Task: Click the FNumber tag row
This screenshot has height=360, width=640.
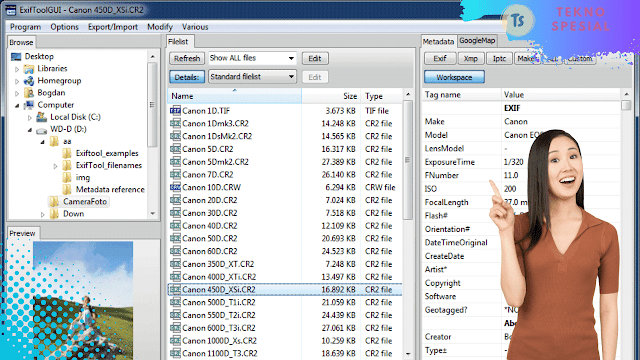Action: 521,175
